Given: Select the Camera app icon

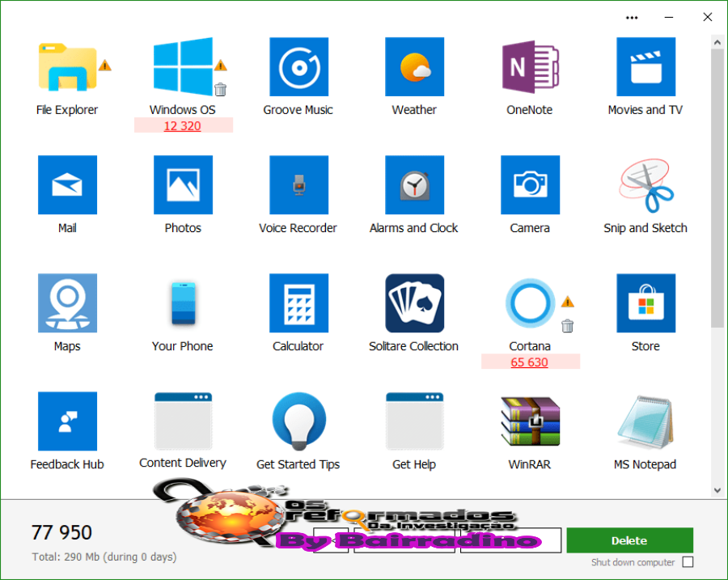Looking at the screenshot, I should 530,184.
